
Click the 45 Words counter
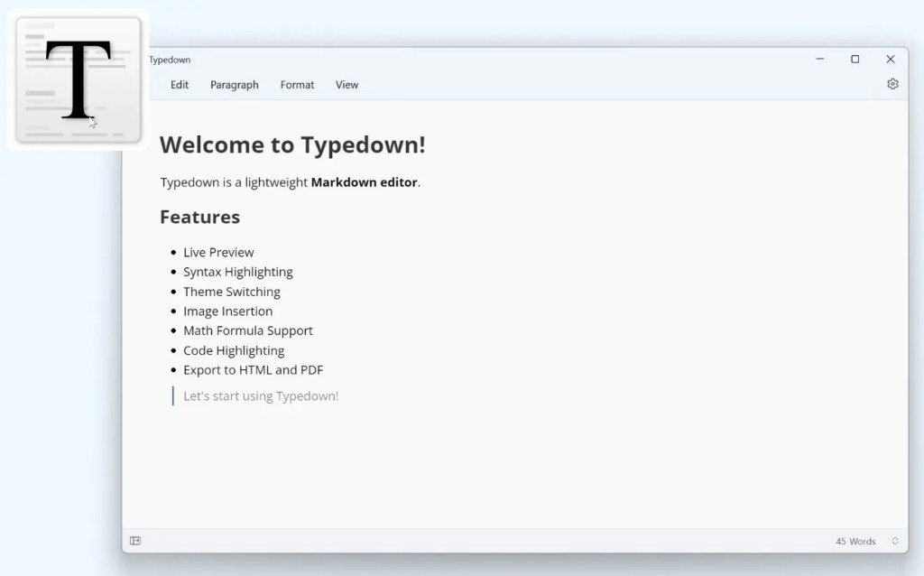[x=855, y=541]
